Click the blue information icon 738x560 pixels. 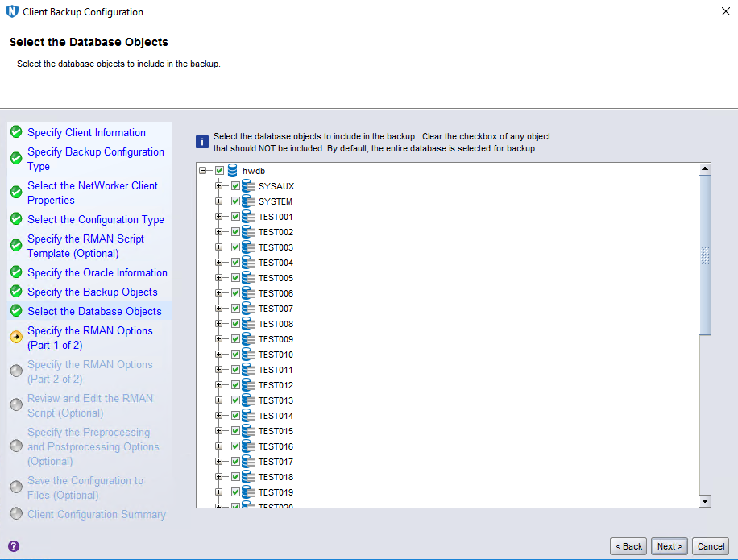tap(202, 143)
